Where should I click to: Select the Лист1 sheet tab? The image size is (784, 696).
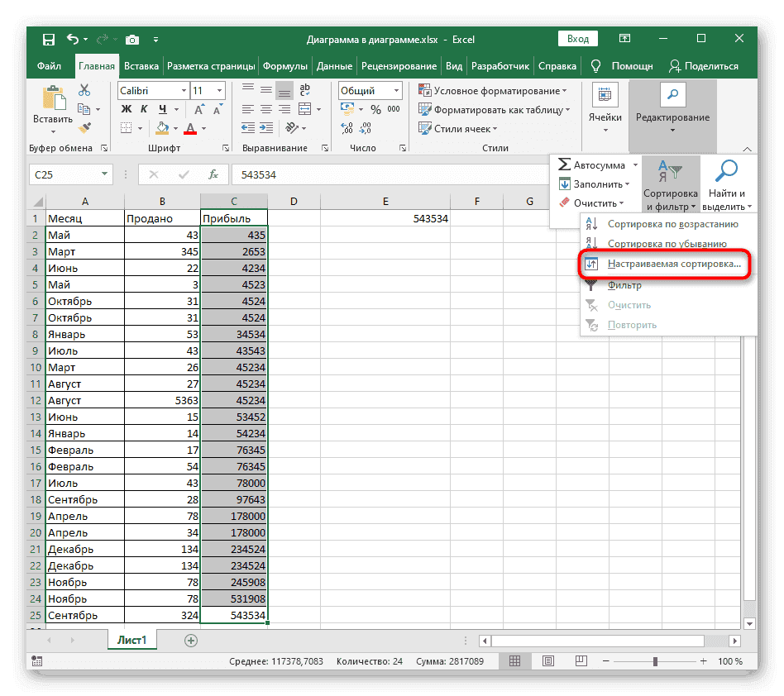(131, 640)
